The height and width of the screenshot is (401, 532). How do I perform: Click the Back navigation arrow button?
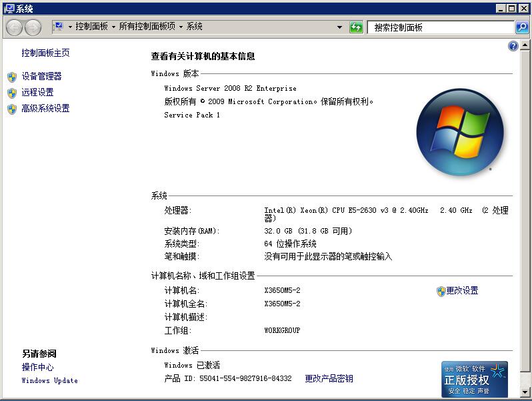[14, 27]
